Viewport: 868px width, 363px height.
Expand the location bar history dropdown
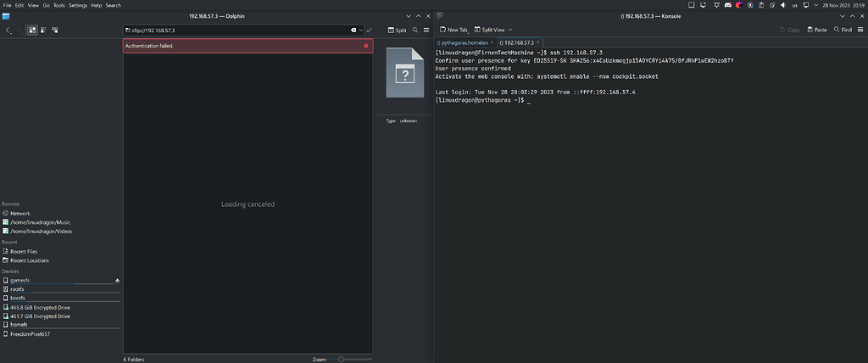pyautogui.click(x=362, y=30)
